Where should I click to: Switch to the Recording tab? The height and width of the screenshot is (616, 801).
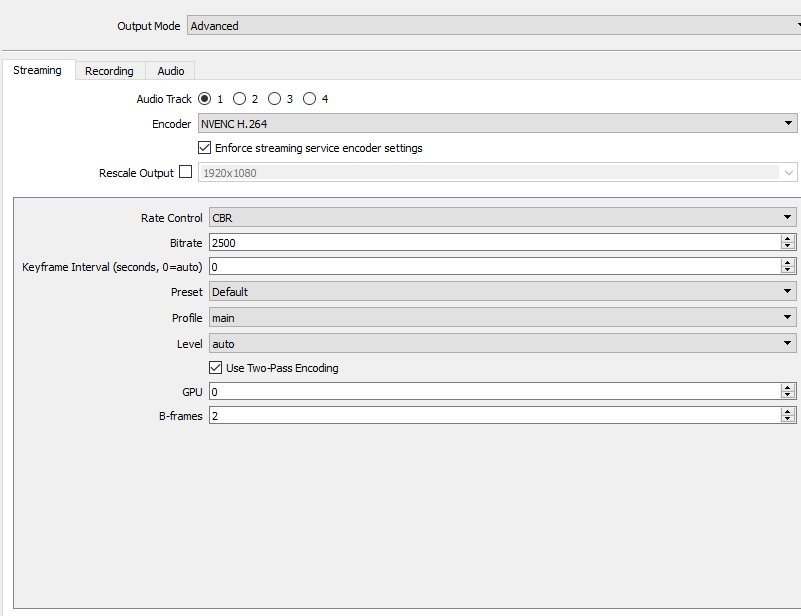point(109,71)
